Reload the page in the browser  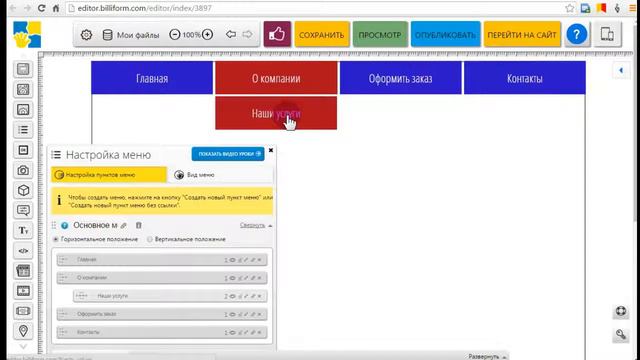pos(41,8)
